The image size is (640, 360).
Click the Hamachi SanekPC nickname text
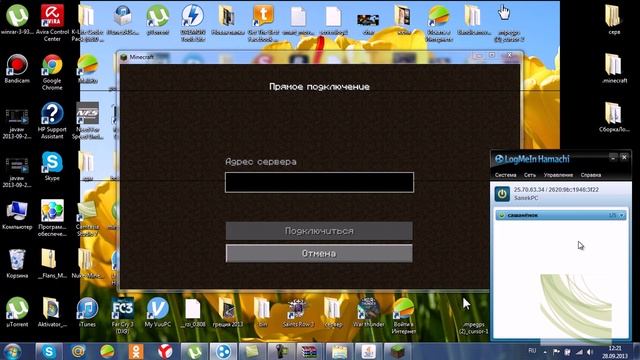(x=526, y=198)
